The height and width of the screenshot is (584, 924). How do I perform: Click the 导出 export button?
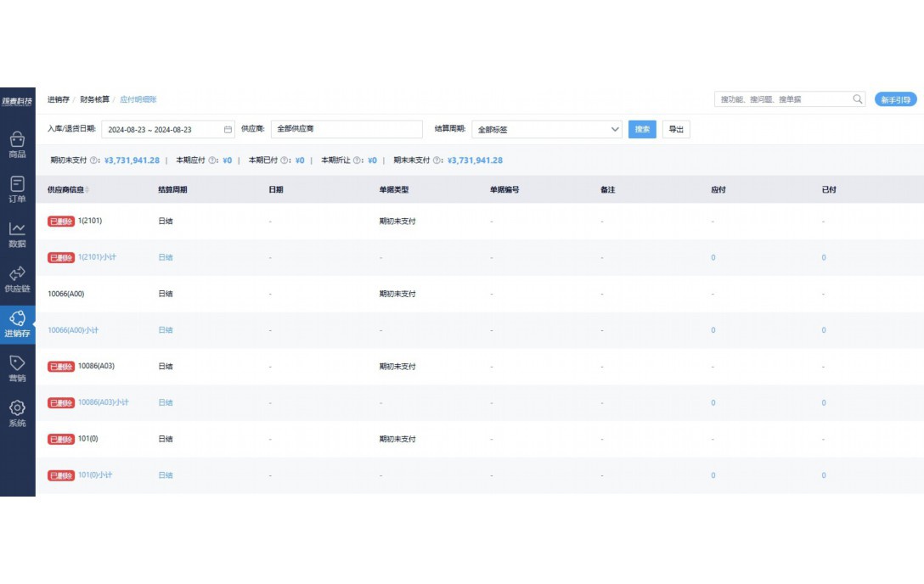tap(676, 130)
